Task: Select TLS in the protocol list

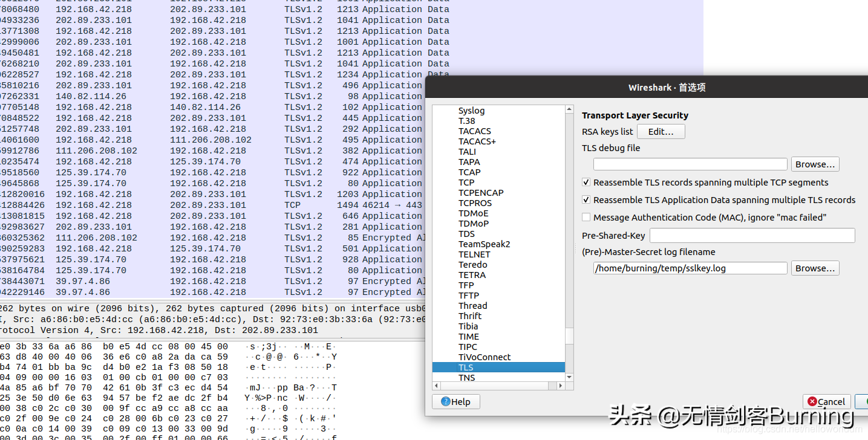Action: [498, 367]
